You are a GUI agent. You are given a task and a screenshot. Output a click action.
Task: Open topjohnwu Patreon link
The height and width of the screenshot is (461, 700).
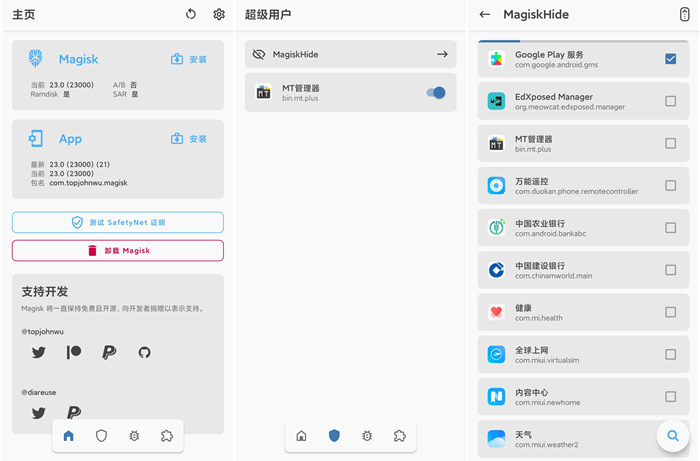pyautogui.click(x=74, y=353)
